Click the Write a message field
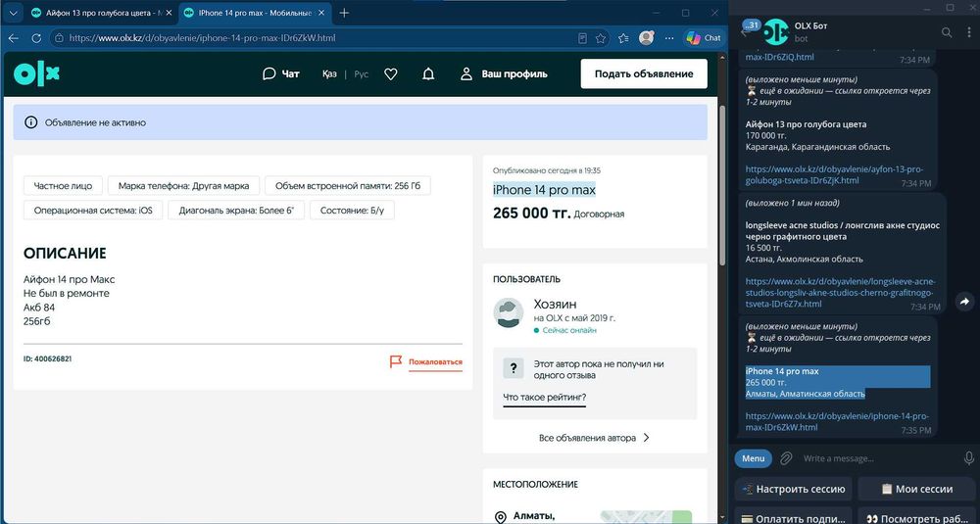This screenshot has width=980, height=524. pos(878,458)
